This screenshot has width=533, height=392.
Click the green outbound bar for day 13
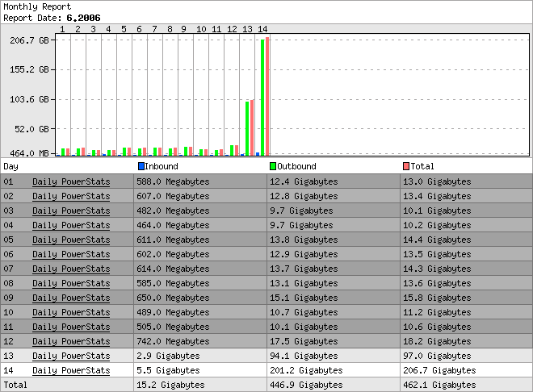(247, 128)
